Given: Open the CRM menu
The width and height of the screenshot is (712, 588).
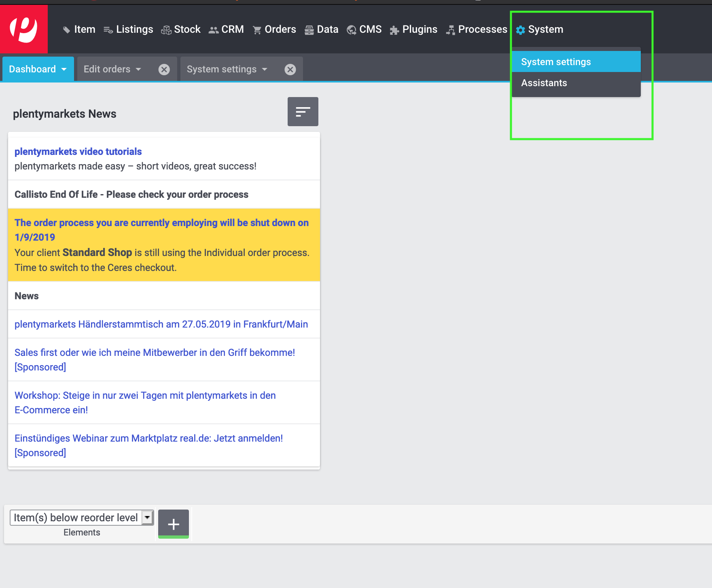Looking at the screenshot, I should [x=233, y=30].
